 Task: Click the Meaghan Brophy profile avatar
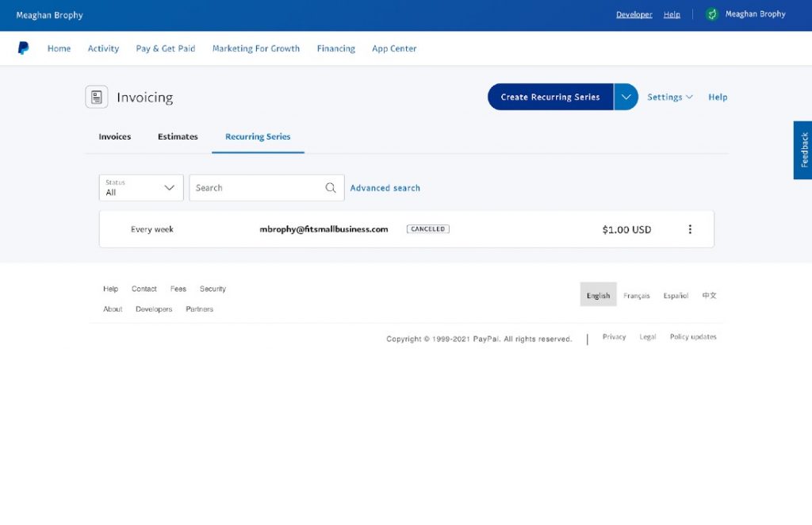711,13
